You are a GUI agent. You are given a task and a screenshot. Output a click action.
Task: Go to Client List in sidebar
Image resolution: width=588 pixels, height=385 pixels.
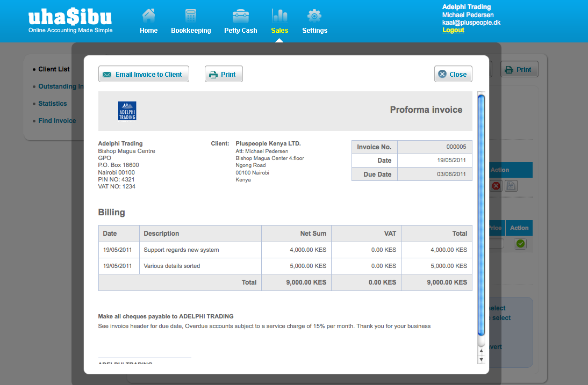[54, 69]
